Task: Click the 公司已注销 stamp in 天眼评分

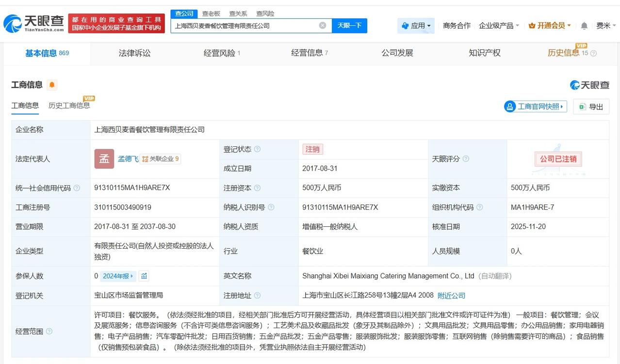Action: coord(558,159)
